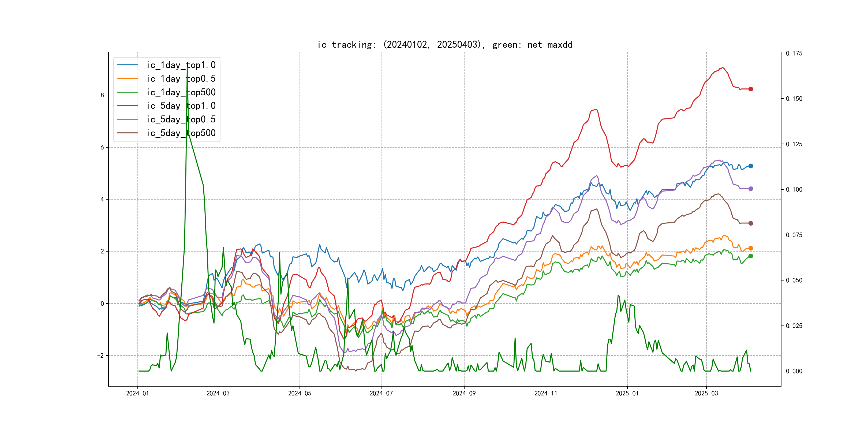The width and height of the screenshot is (868, 434).
Task: Click the orange endpoint marker dot
Action: [750, 248]
